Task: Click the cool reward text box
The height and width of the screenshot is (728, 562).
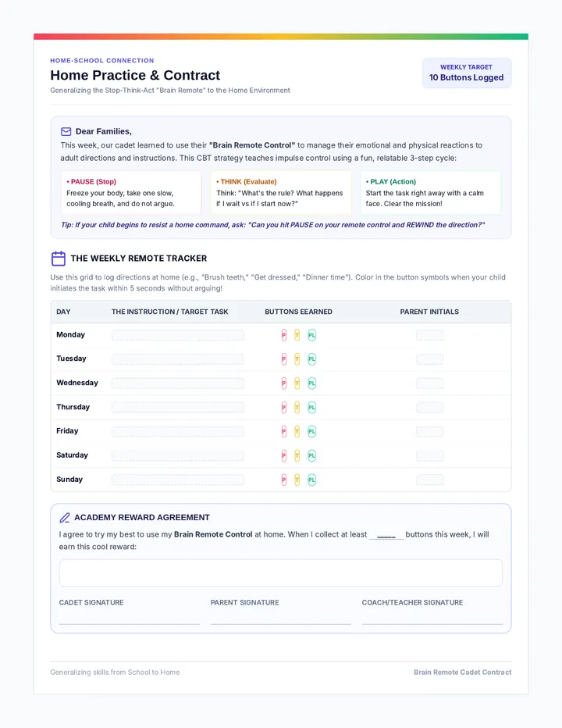Action: [281, 573]
